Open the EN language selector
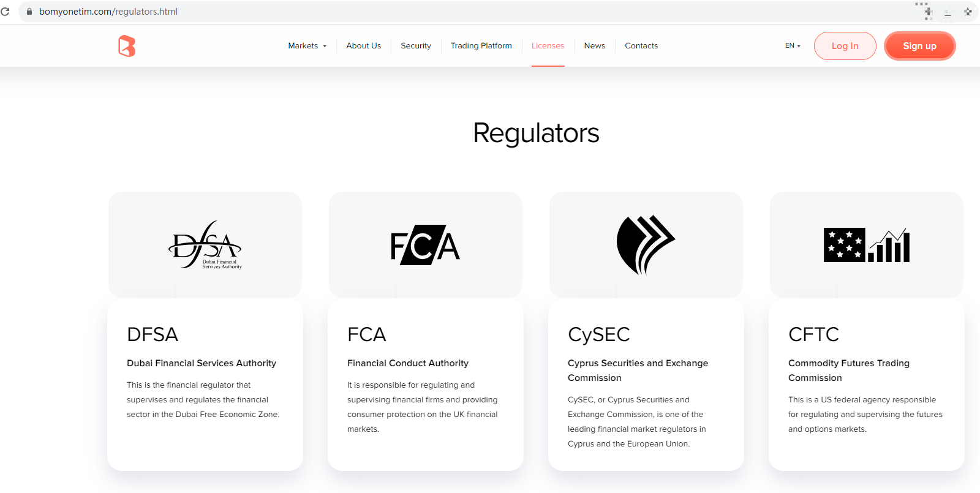Viewport: 980px width, 493px height. pyautogui.click(x=793, y=46)
